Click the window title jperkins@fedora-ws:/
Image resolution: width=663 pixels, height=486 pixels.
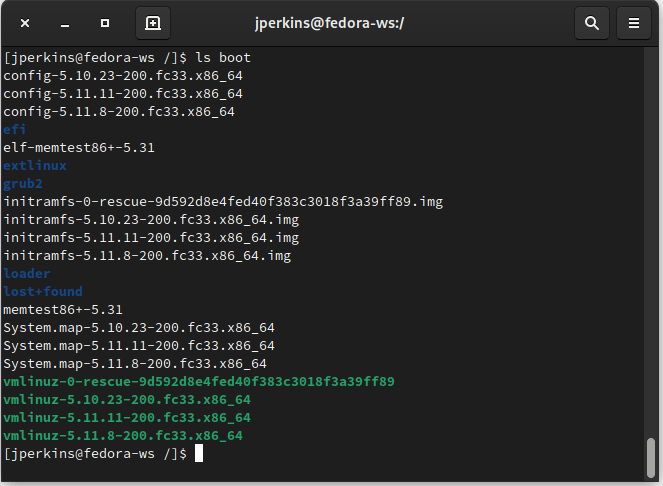tap(329, 23)
